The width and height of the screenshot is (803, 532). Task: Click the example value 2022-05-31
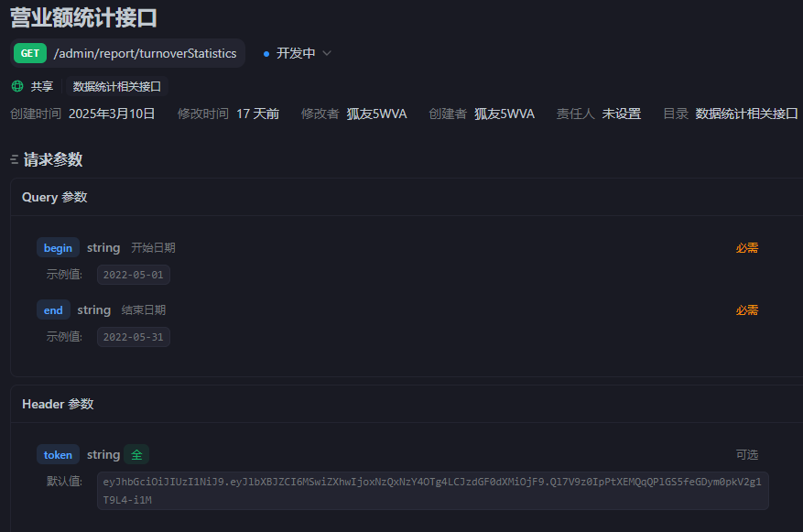tap(133, 338)
